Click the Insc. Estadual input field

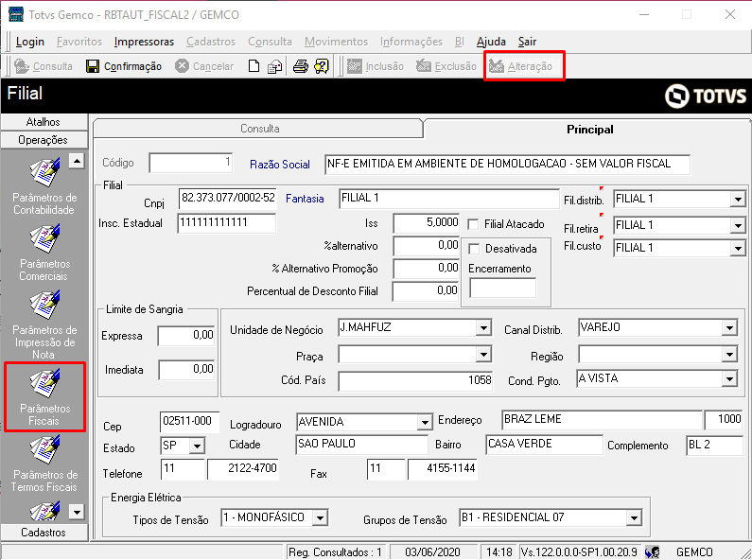[x=227, y=223]
